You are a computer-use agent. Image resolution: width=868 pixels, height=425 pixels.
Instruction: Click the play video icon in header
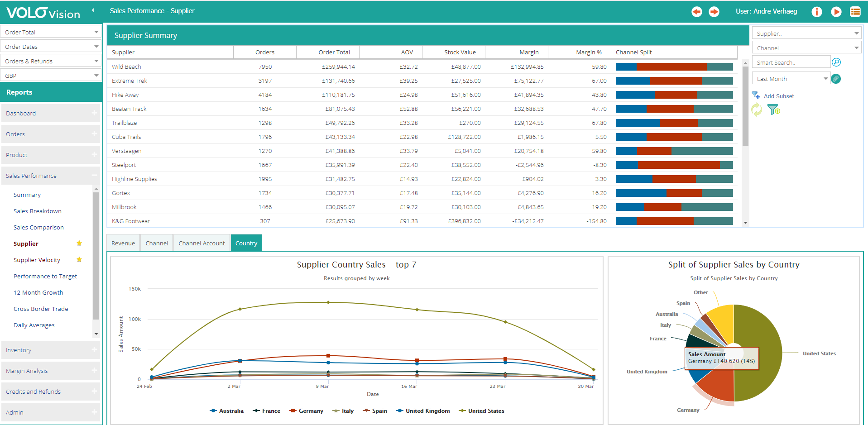[x=836, y=12]
